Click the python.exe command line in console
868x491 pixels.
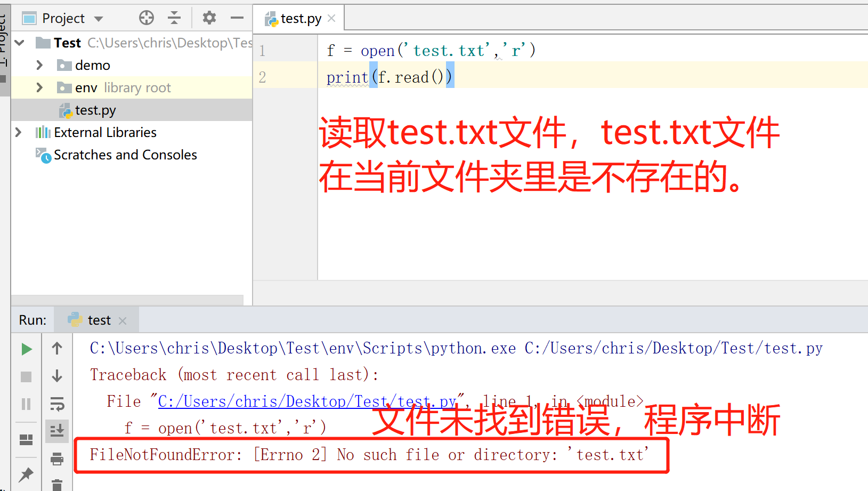point(456,348)
